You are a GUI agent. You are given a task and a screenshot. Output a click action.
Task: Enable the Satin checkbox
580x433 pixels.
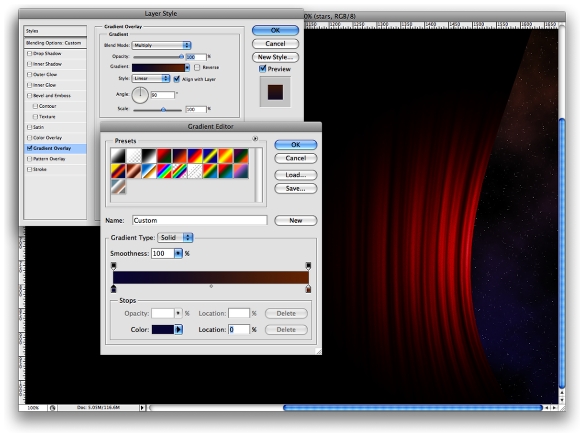point(30,127)
